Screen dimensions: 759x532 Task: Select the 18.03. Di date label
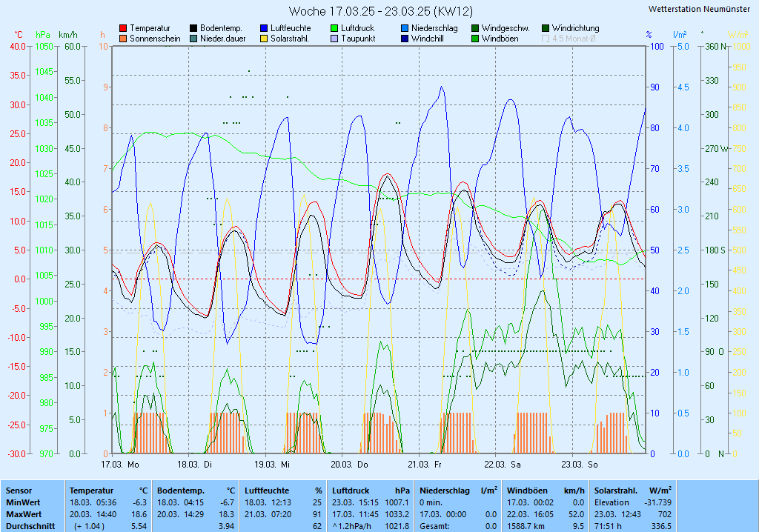coord(194,465)
